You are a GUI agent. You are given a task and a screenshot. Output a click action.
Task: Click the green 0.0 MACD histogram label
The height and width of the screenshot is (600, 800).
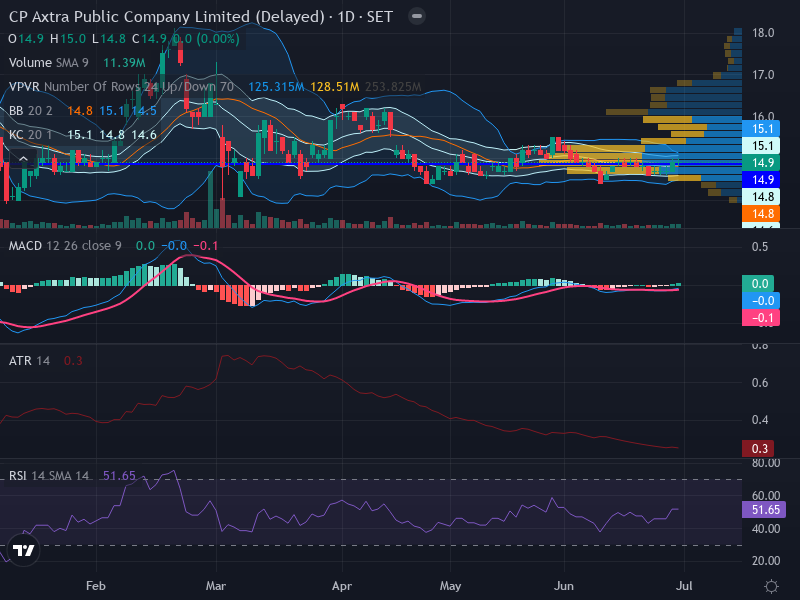(758, 284)
